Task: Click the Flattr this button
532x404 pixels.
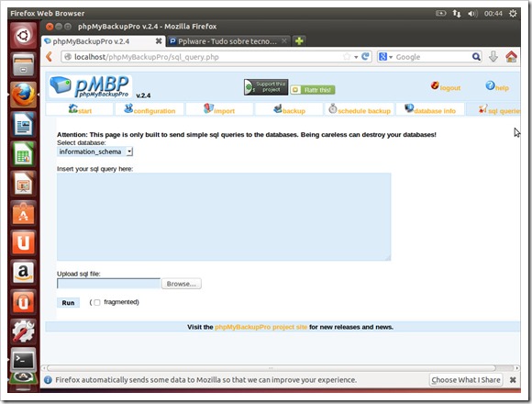Action: [x=313, y=90]
